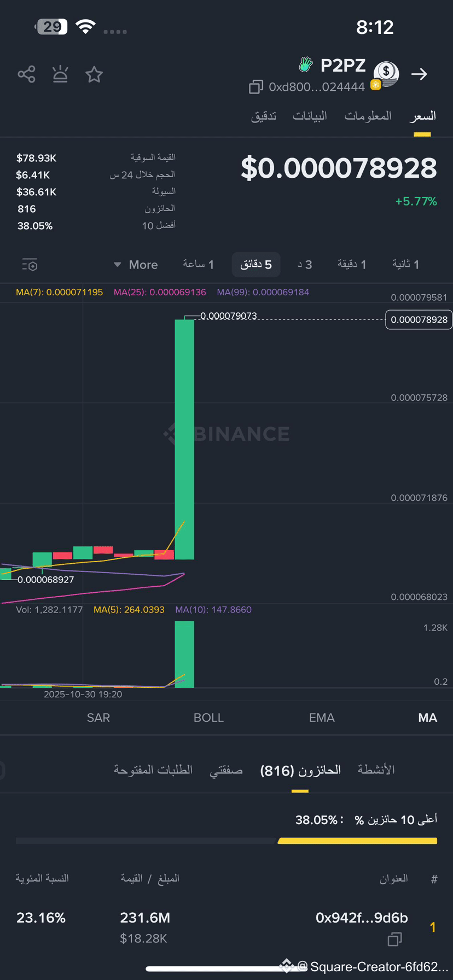Tap the large green candlestick
Viewport: 453px width, 980px height.
(184, 439)
